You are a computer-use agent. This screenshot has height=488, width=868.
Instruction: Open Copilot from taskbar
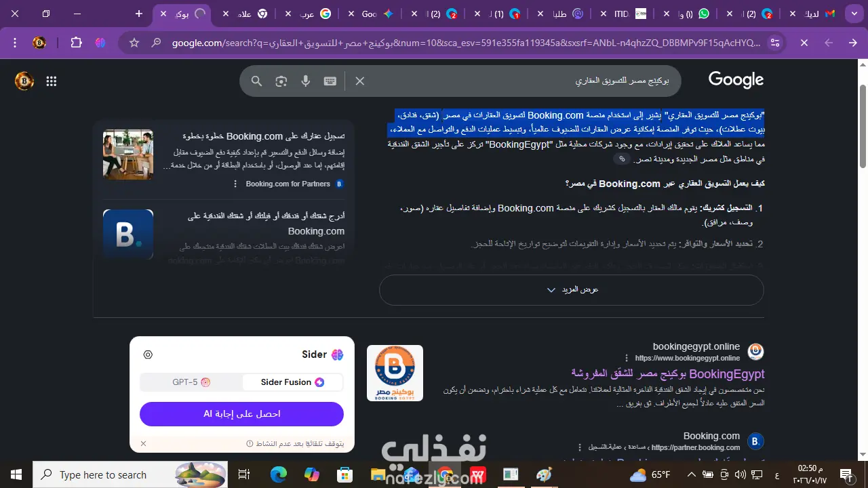[312, 474]
